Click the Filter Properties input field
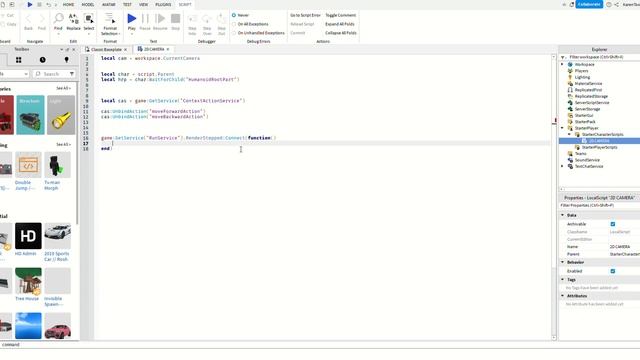Screen dimensions: 640x360 tap(599, 205)
